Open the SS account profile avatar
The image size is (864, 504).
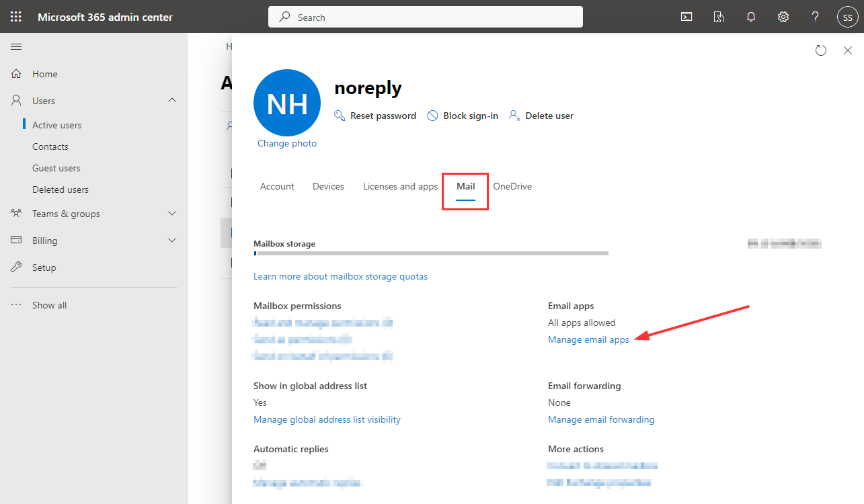[x=847, y=17]
